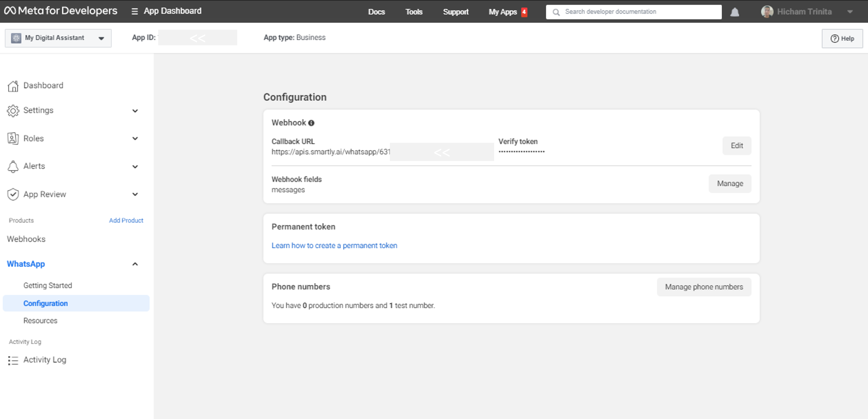Screen dimensions: 868x419
Task: Click the Activity Log list icon
Action: 13,360
